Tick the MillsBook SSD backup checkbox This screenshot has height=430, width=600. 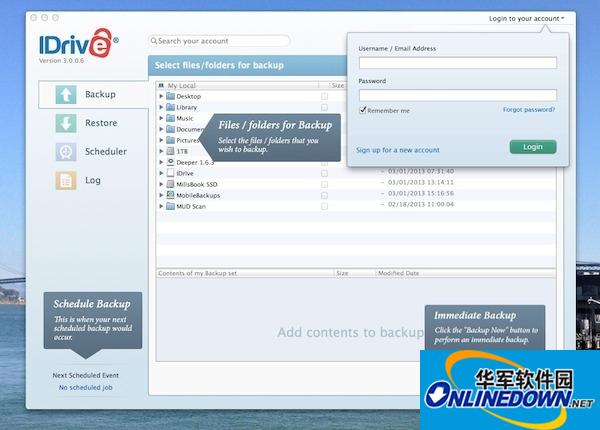pyautogui.click(x=324, y=184)
